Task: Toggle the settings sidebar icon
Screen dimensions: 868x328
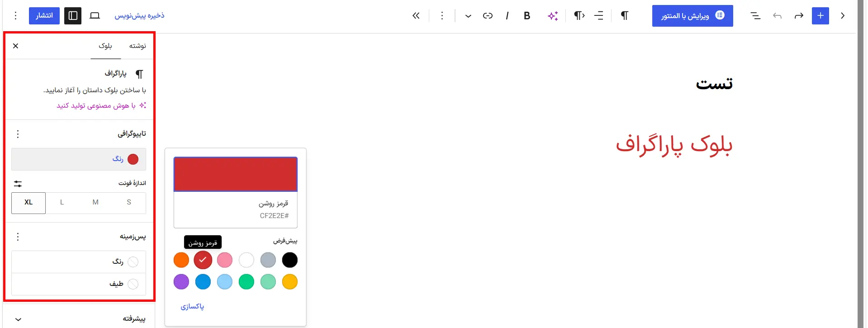Action: (73, 16)
